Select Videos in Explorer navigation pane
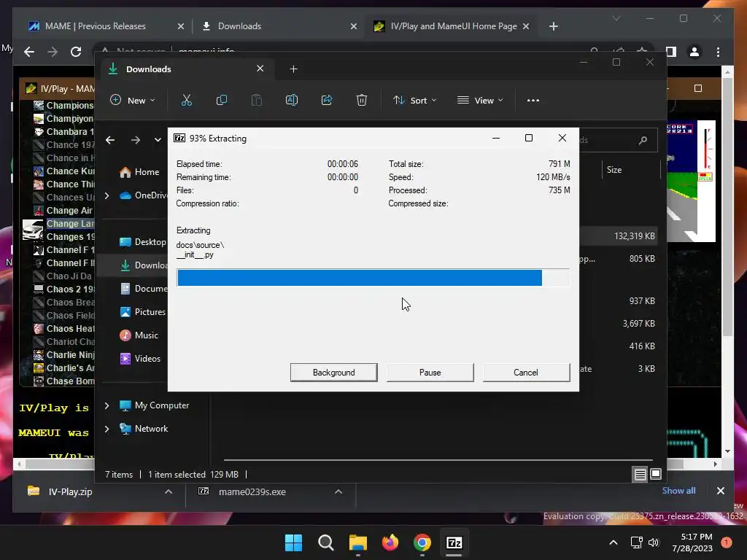The width and height of the screenshot is (747, 560). point(140,359)
